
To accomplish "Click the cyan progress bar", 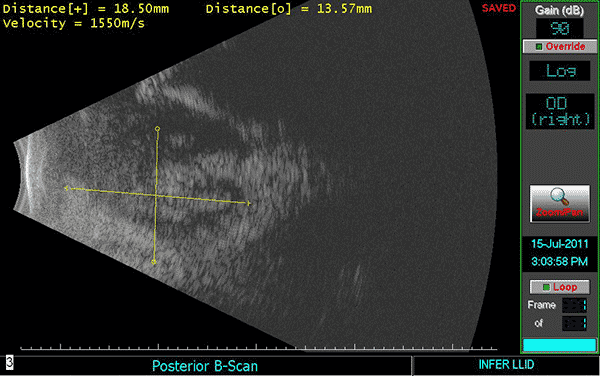I will pyautogui.click(x=559, y=345).
